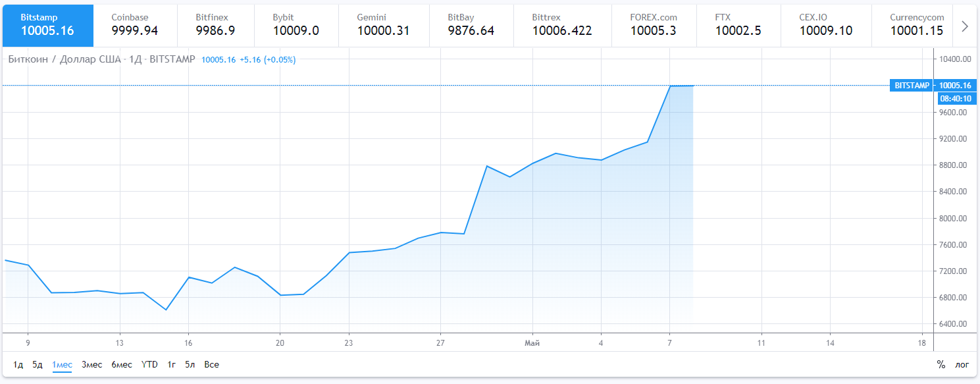Show the full history with Все

(x=212, y=364)
